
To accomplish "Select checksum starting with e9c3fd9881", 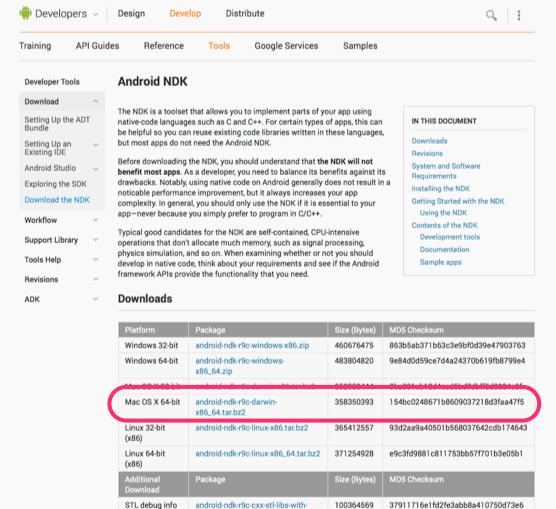I will tap(456, 454).
